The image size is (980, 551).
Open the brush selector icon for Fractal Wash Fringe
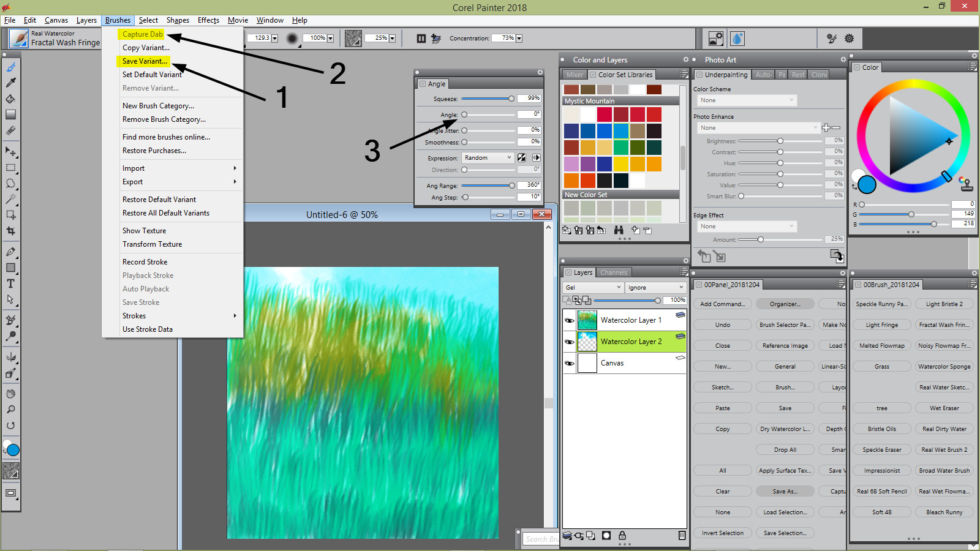(19, 39)
